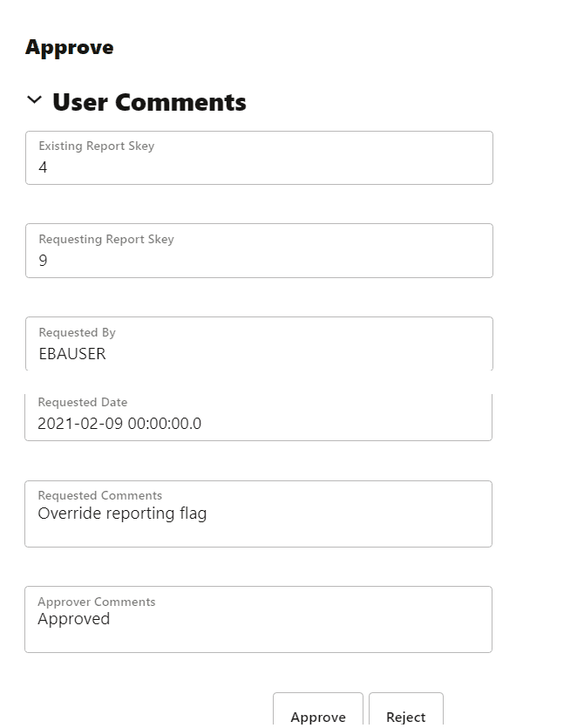584x728 pixels.
Task: Click the User Comments section title
Action: [149, 102]
